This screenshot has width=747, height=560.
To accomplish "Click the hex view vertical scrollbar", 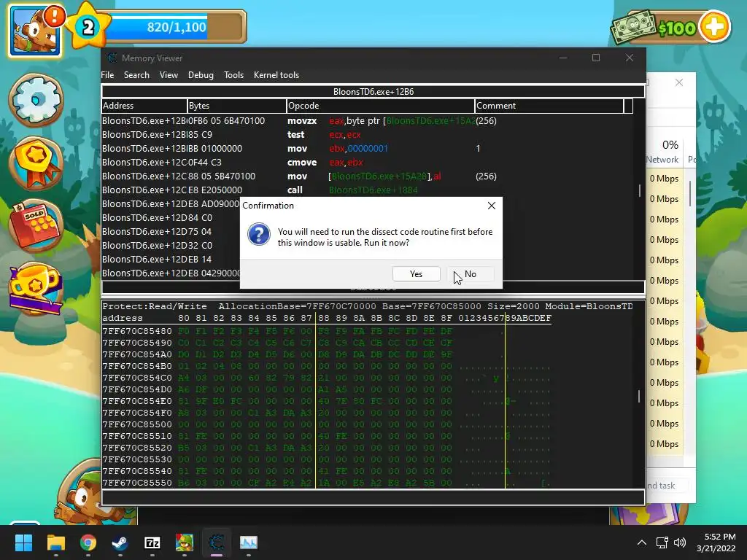I will coord(639,395).
